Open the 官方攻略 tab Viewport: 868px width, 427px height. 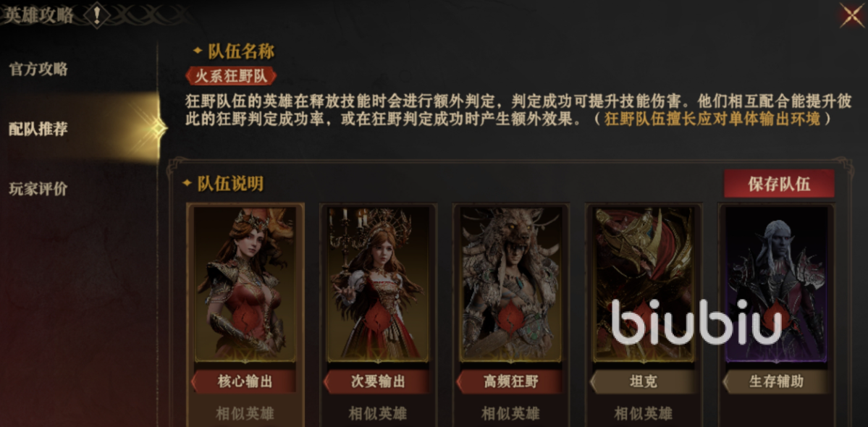point(38,69)
